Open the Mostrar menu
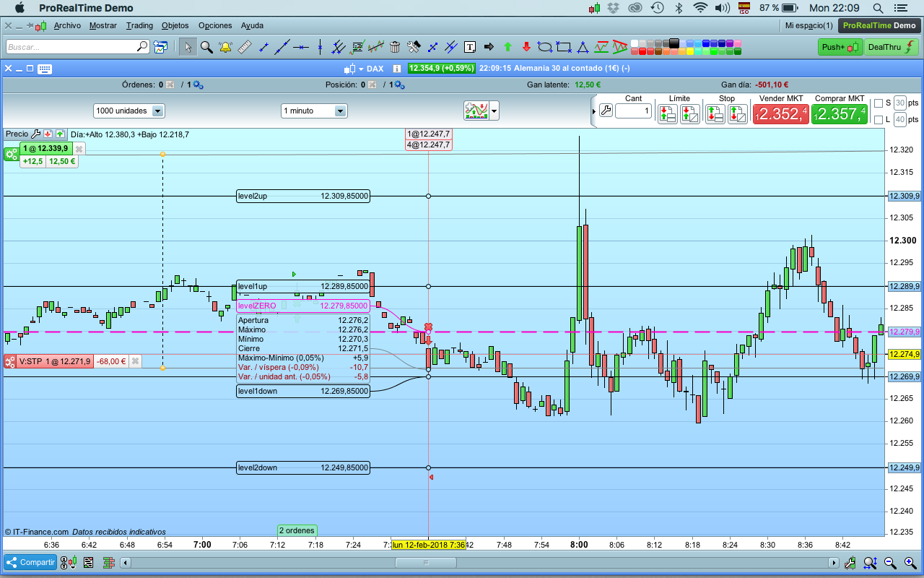The image size is (924, 578). (103, 25)
